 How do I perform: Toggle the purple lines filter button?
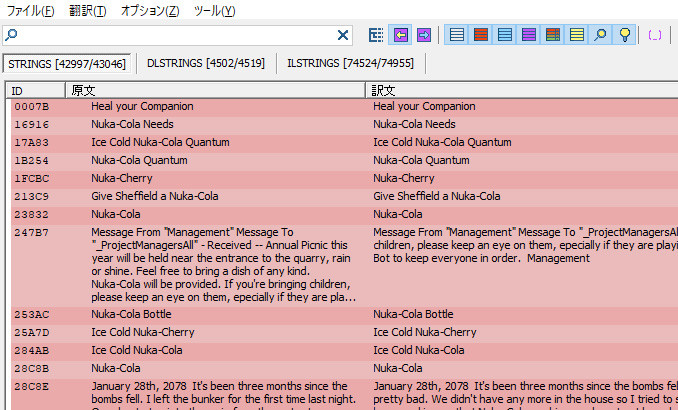529,35
